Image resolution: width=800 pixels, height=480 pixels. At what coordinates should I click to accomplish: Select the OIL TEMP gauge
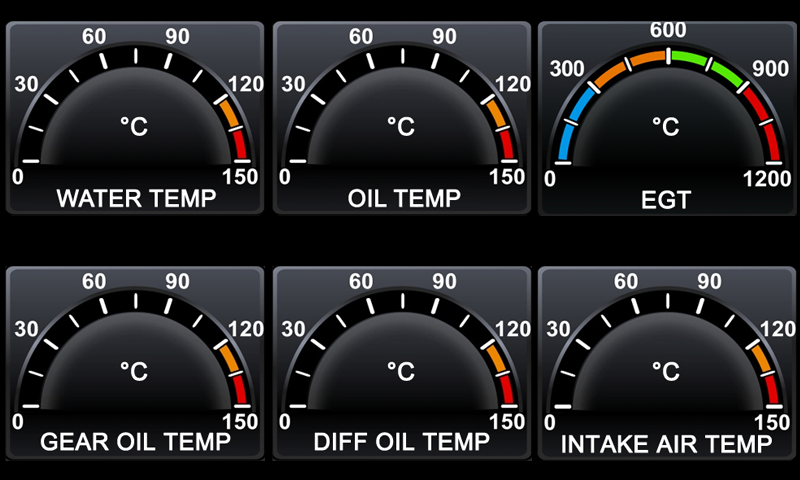click(x=402, y=118)
